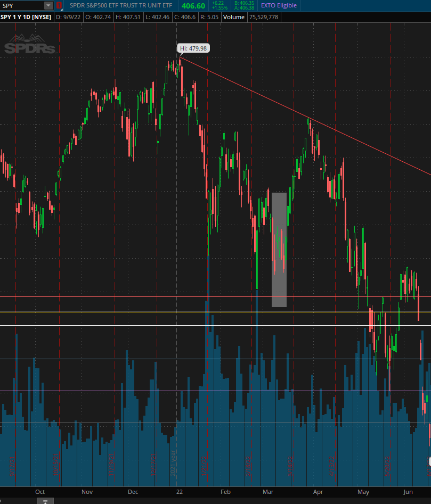Click the 5/20/22 expiration date marker
Image resolution: width=431 pixels, height=504 pixels.
[387, 466]
